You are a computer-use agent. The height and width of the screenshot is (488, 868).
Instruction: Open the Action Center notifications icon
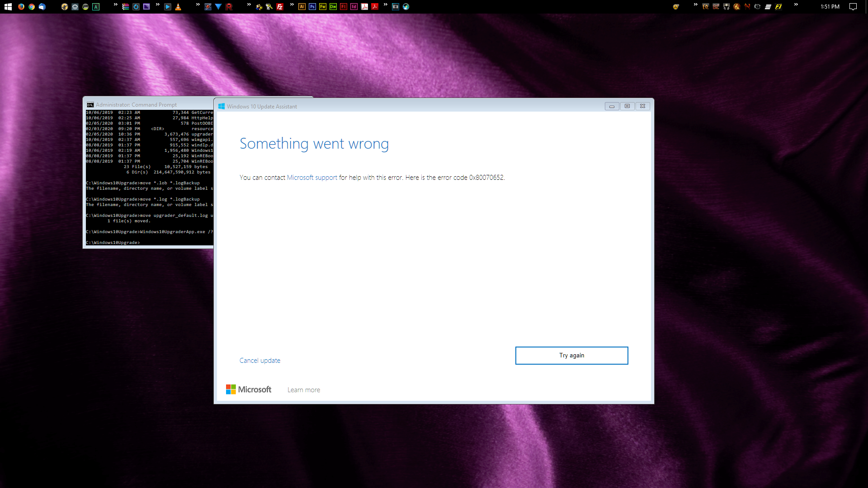pyautogui.click(x=853, y=7)
